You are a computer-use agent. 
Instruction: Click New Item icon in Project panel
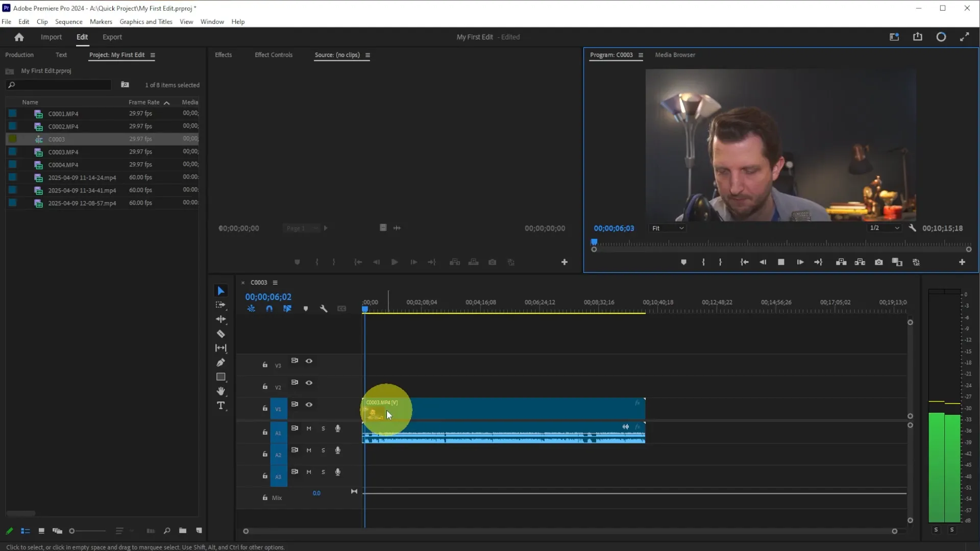[199, 531]
